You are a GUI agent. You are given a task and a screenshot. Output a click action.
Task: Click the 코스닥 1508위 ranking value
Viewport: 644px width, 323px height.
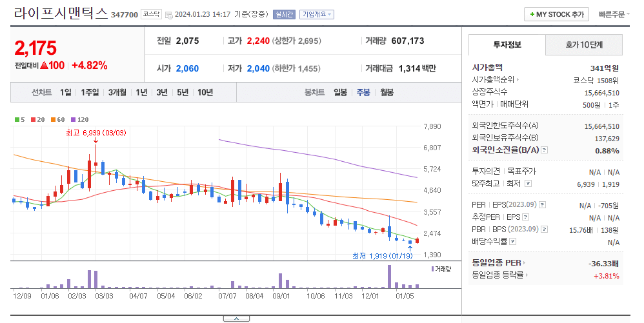[596, 81]
